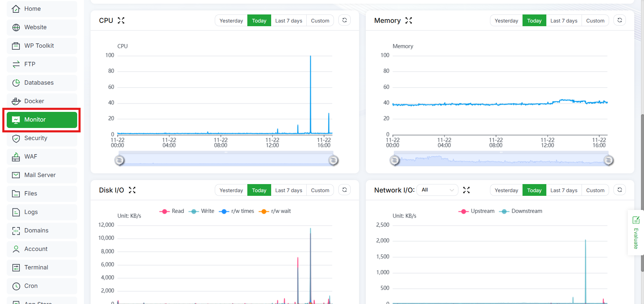Click the Mail Server envelope icon

[16, 175]
